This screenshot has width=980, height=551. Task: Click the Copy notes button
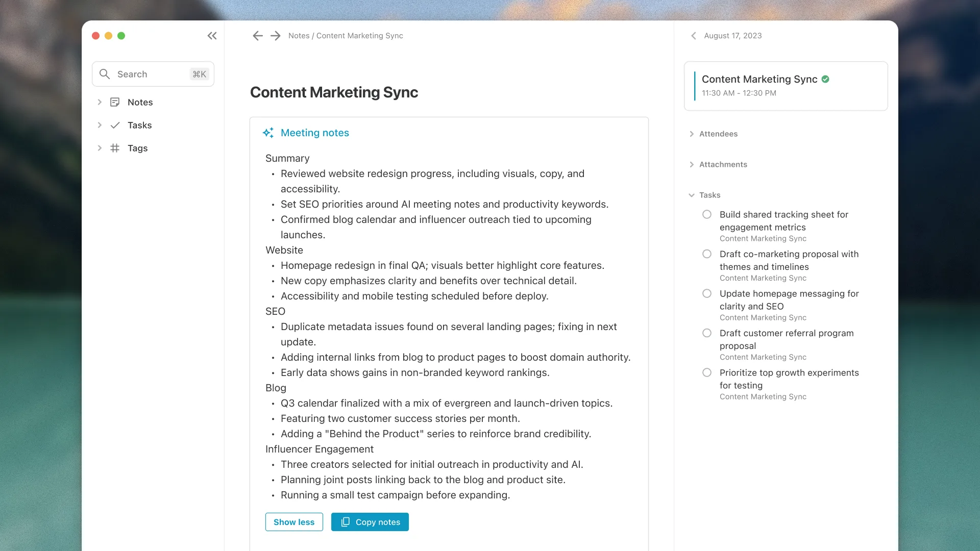pos(370,522)
